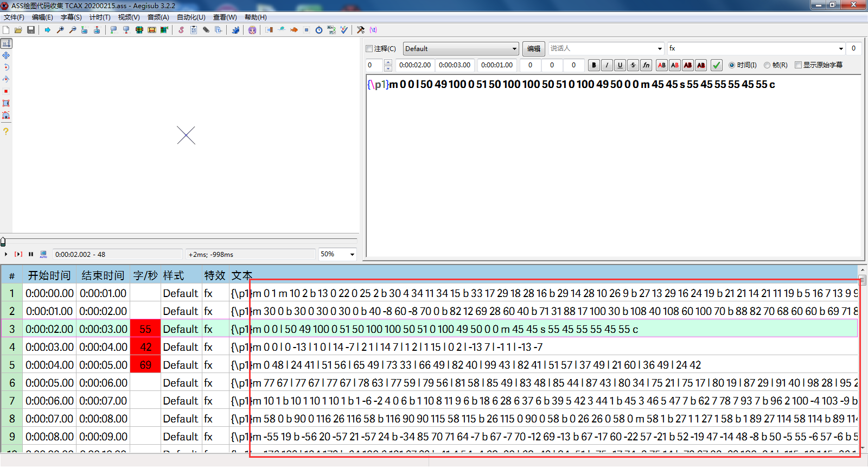868x467 pixels.
Task: Open the Properties clipboard icon
Action: [x=194, y=30]
